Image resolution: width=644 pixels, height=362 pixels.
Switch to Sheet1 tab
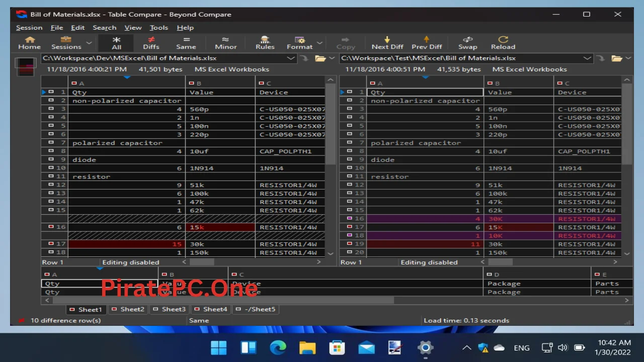[85, 309]
